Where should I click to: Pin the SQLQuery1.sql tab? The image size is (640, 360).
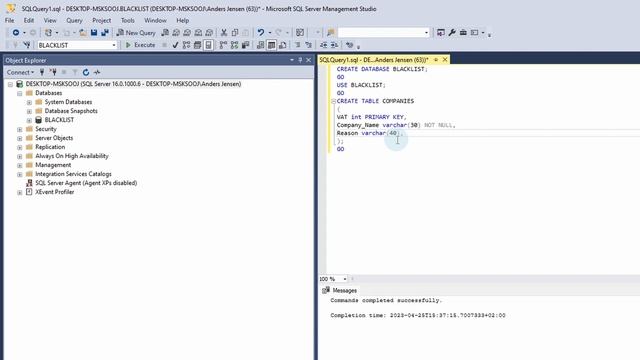tap(436, 60)
